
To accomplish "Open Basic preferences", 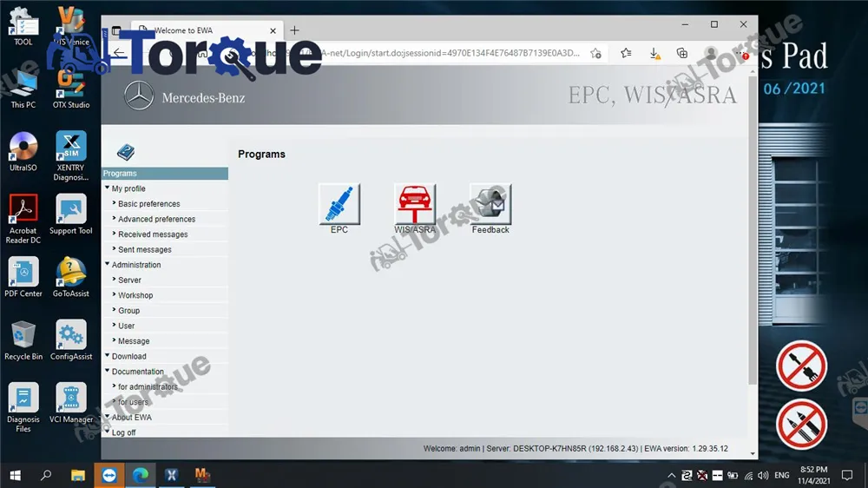I will tap(149, 204).
